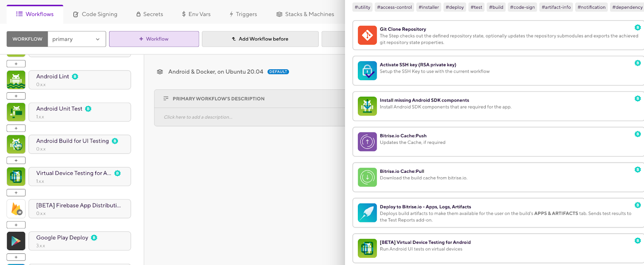Click Install missing Android SDK components title
Image resolution: width=644 pixels, height=265 pixels.
(x=425, y=100)
